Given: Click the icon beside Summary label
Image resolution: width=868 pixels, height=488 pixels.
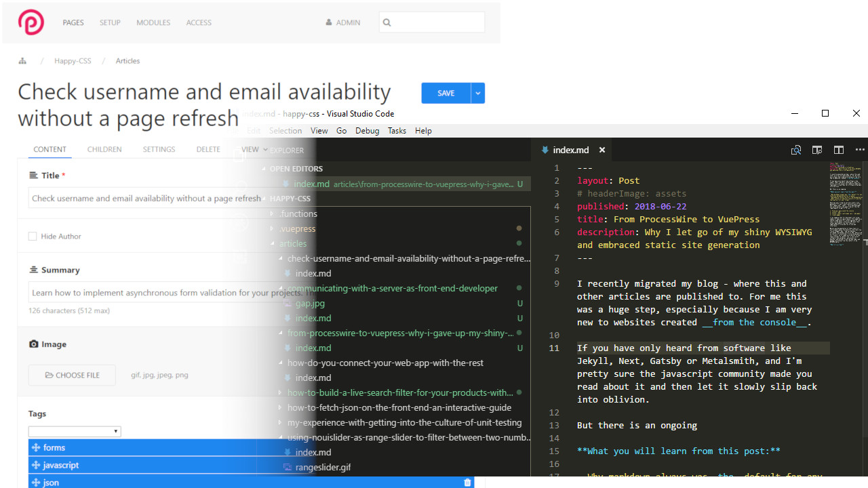Looking at the screenshot, I should tap(33, 270).
